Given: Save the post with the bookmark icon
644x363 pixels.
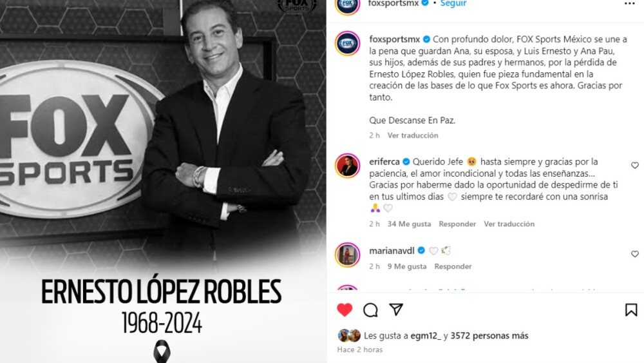Looking at the screenshot, I should coord(631,310).
